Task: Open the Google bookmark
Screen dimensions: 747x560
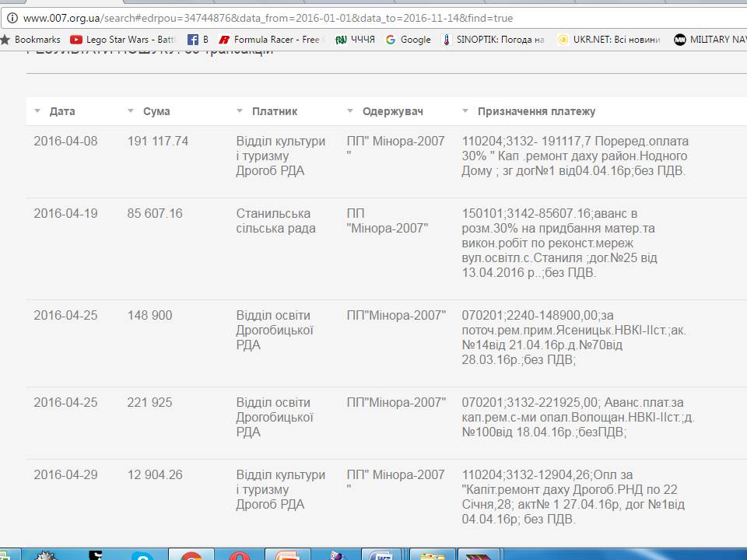Action: click(x=408, y=40)
